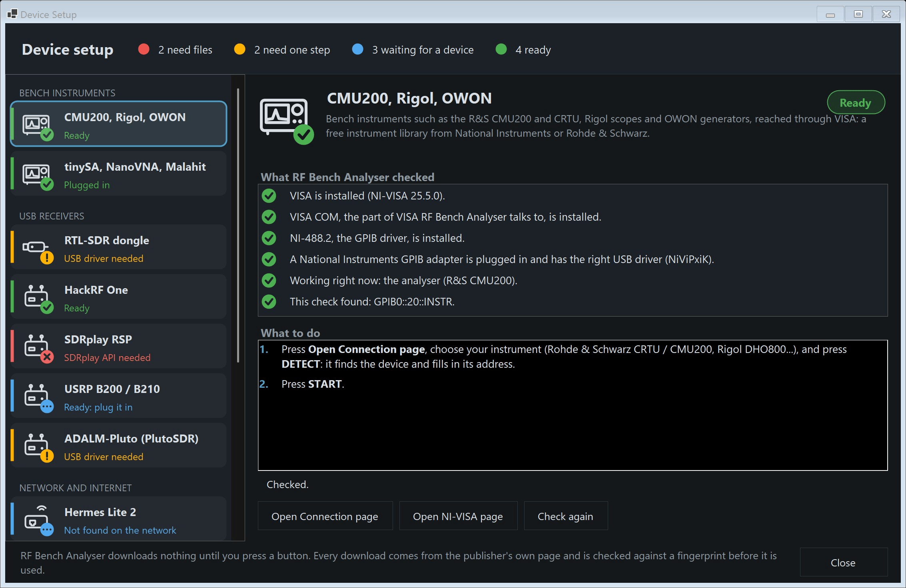
Task: Select the USRP B200 / B210 card
Action: (x=119, y=396)
